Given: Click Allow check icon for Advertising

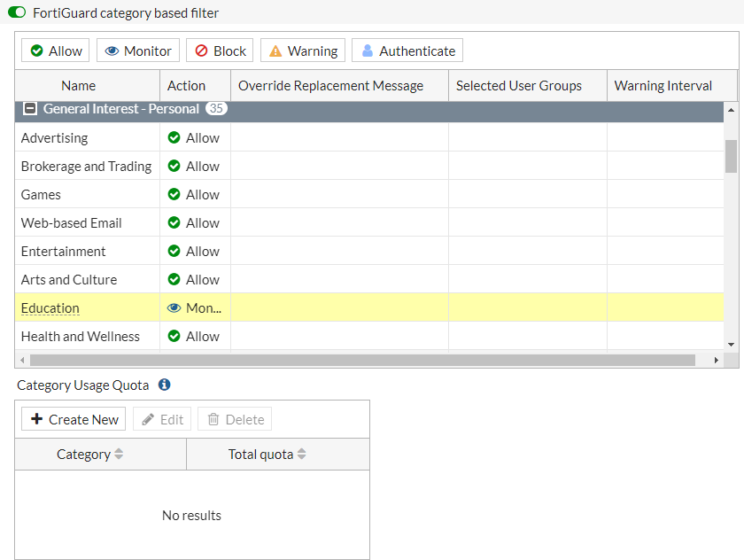Looking at the screenshot, I should coord(174,137).
